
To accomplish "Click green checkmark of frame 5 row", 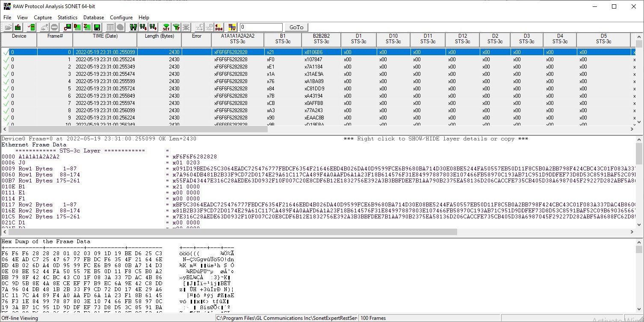I will pyautogui.click(x=6, y=89).
